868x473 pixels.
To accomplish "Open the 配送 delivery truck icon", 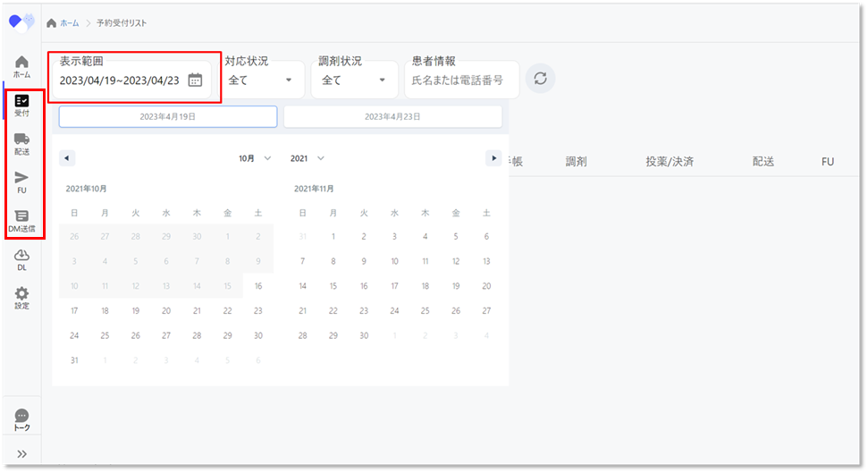I will pos(22,142).
